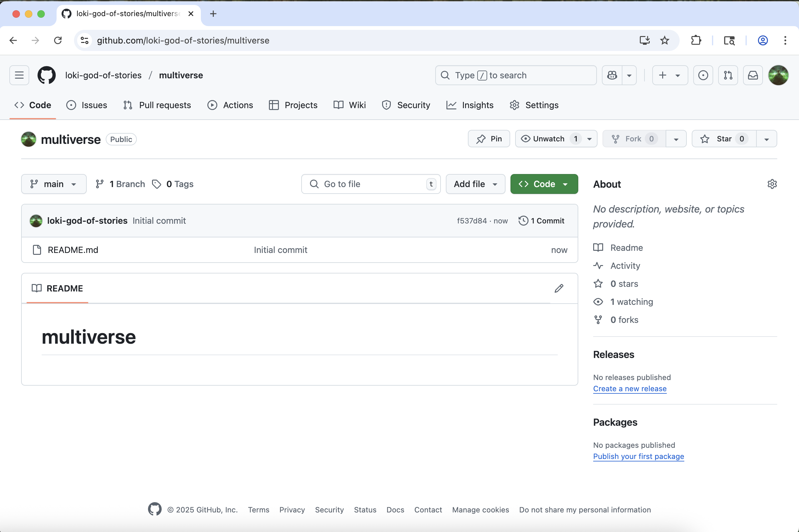Click Create a new release link
Image resolution: width=799 pixels, height=532 pixels.
[x=630, y=389]
